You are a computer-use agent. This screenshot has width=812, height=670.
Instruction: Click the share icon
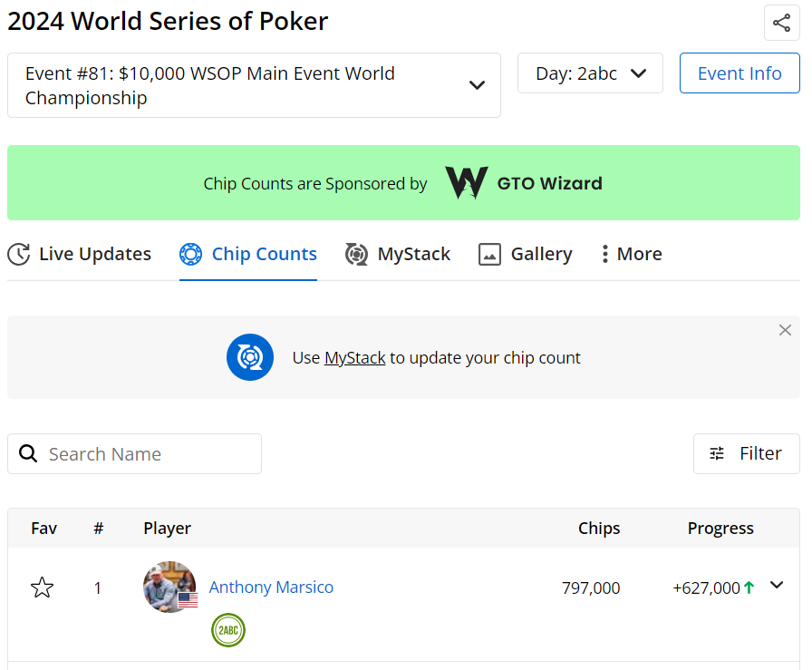(781, 23)
